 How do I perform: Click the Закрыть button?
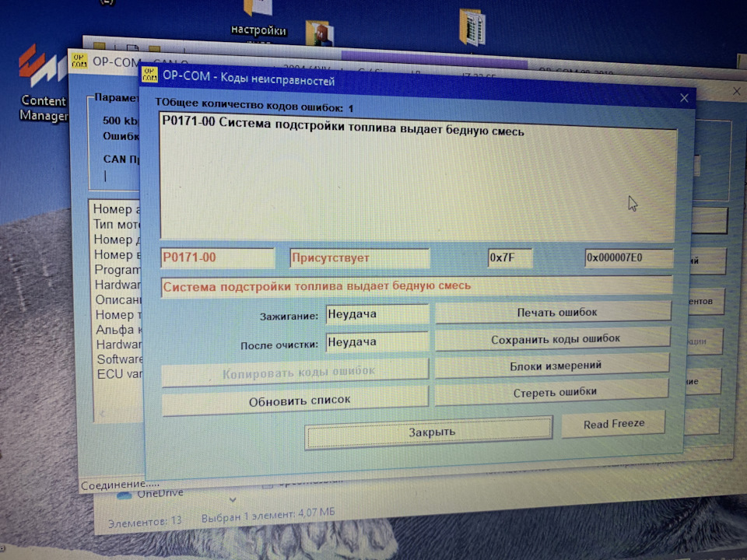click(x=429, y=432)
